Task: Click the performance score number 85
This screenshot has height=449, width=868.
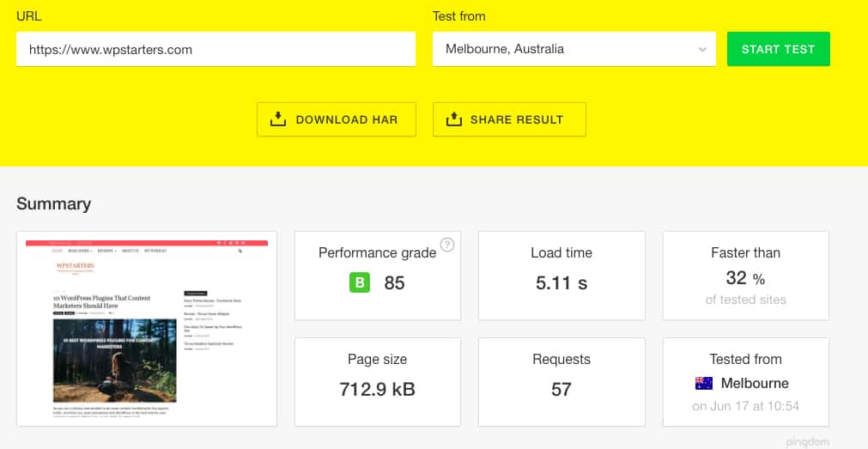Action: 394,282
